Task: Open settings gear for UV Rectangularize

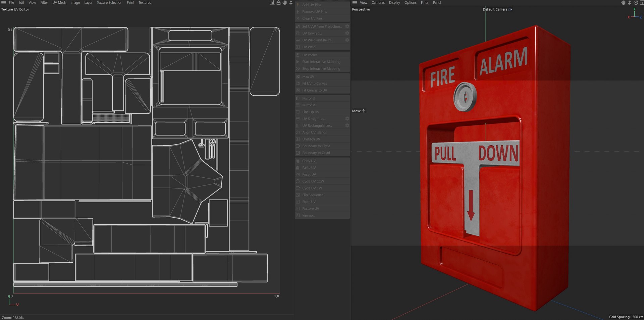Action: [347, 125]
